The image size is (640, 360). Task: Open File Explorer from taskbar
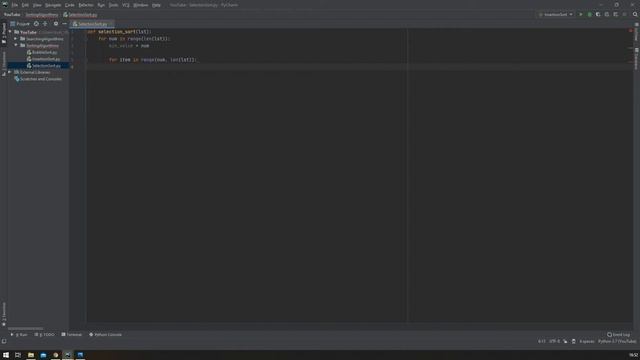pos(31,355)
